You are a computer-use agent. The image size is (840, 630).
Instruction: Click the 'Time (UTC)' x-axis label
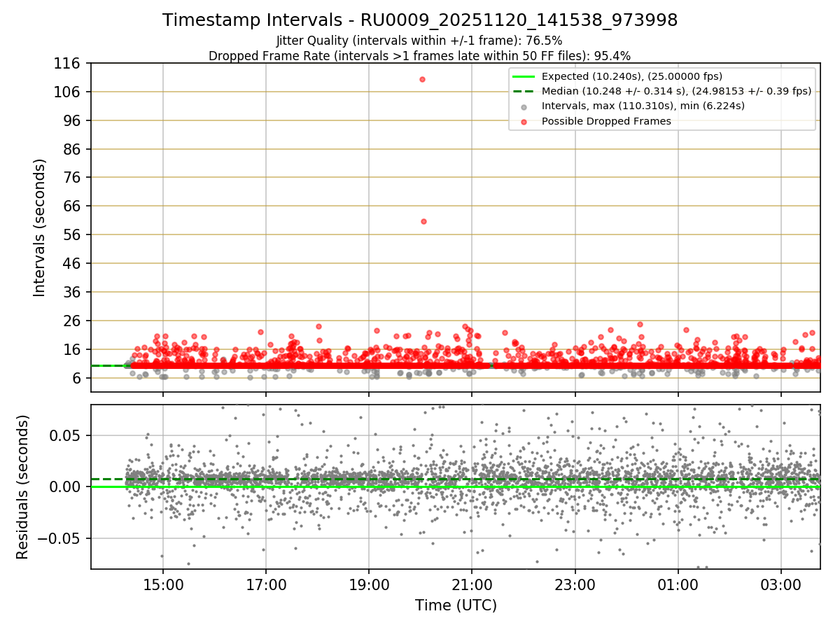coord(456,605)
